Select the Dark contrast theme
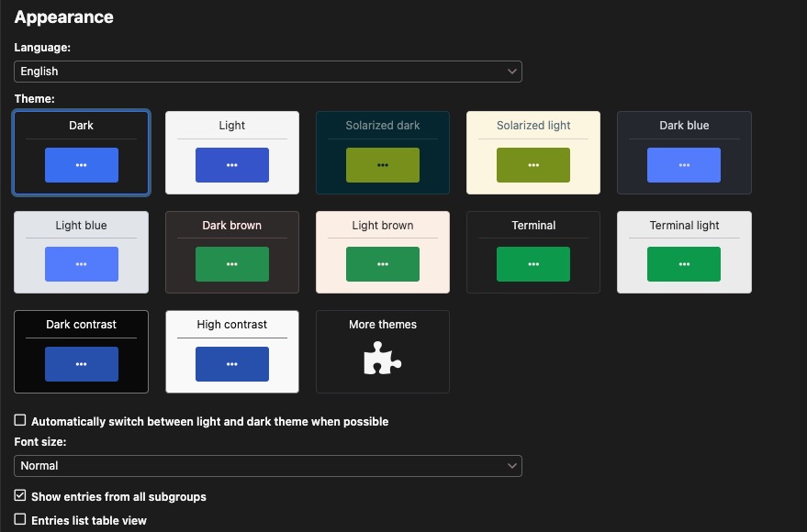This screenshot has height=532, width=807. pos(81,351)
